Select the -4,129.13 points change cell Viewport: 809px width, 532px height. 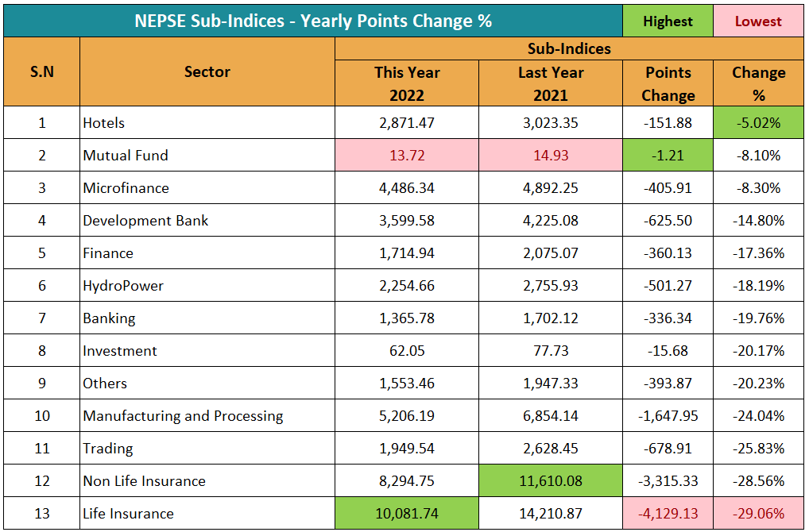[668, 514]
